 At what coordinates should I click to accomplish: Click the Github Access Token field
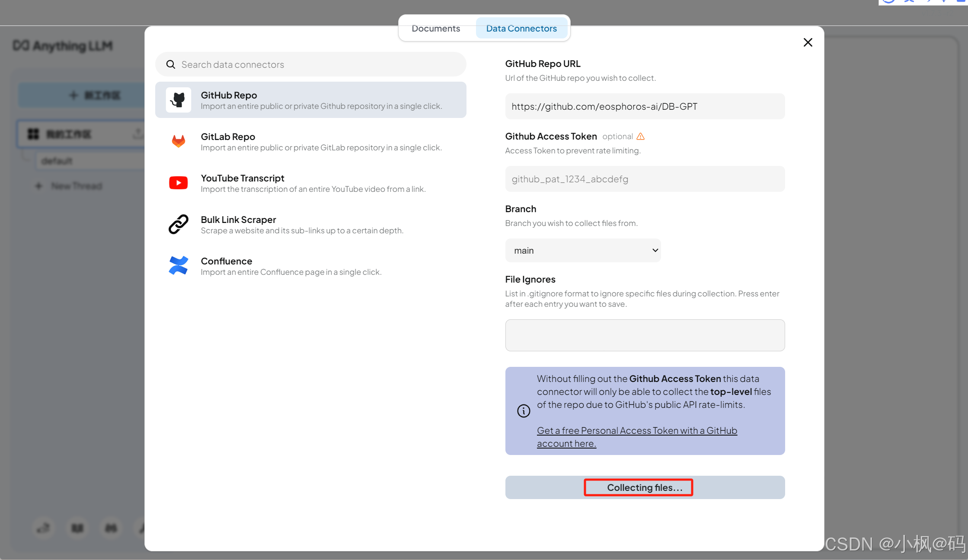(x=645, y=179)
